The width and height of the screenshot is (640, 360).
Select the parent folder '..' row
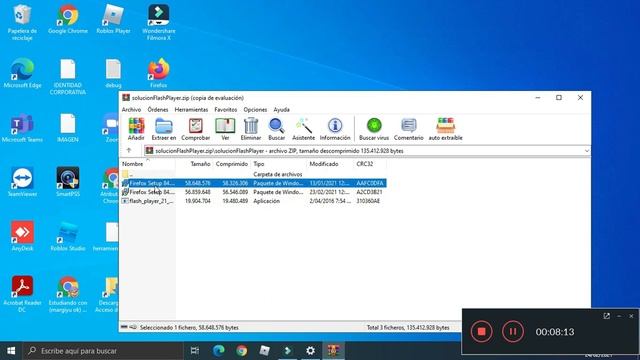pos(253,174)
